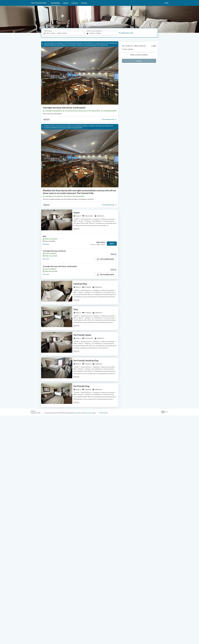
Task: Click Add promo code link
Action: pos(127,33)
